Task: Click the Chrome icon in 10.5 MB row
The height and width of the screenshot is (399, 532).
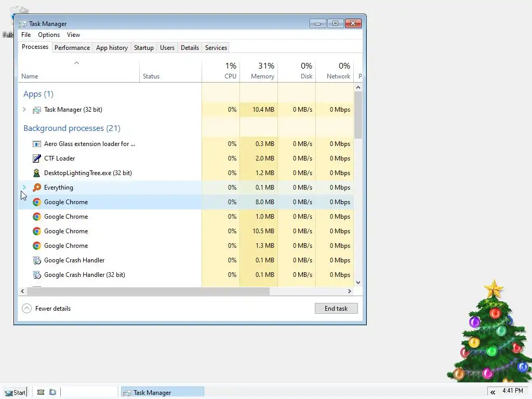Action: [x=37, y=231]
